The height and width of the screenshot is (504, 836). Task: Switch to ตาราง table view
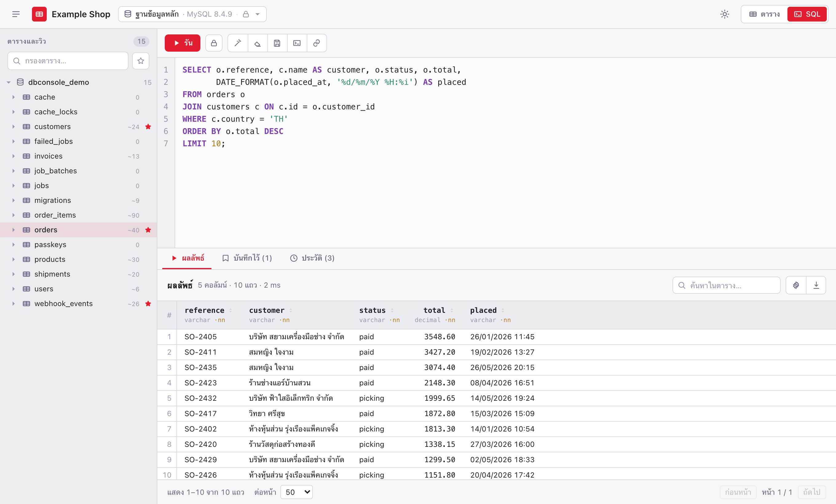click(x=765, y=14)
